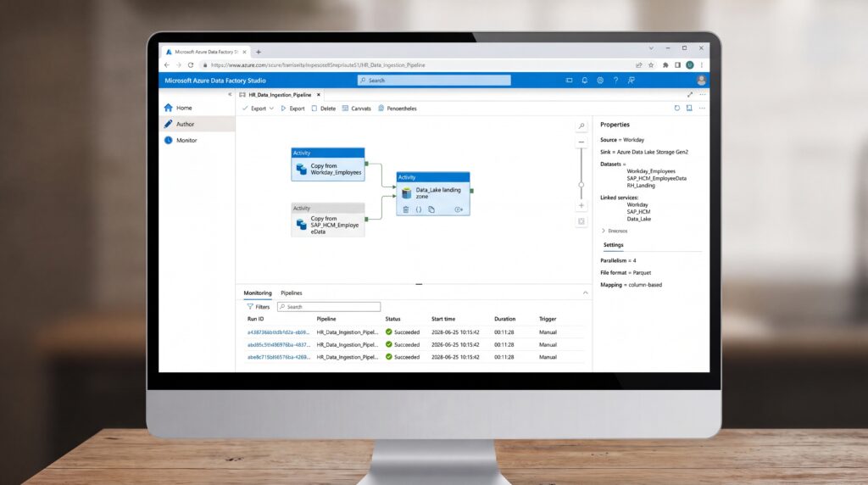Open the more options ellipsis in pipeline toolbar
Image resolution: width=868 pixels, height=485 pixels.
coord(702,108)
